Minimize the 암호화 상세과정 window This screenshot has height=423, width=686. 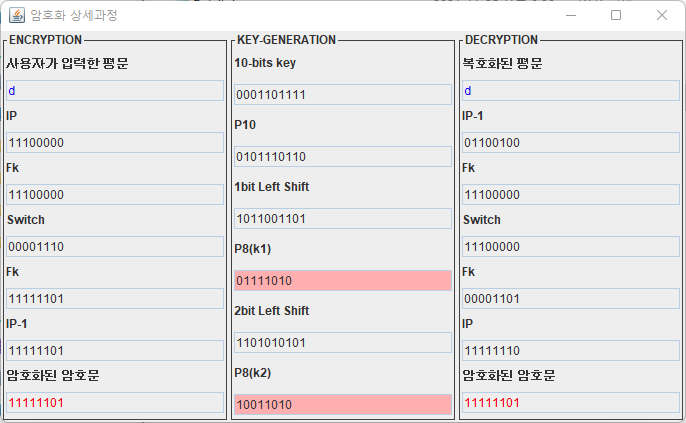571,15
